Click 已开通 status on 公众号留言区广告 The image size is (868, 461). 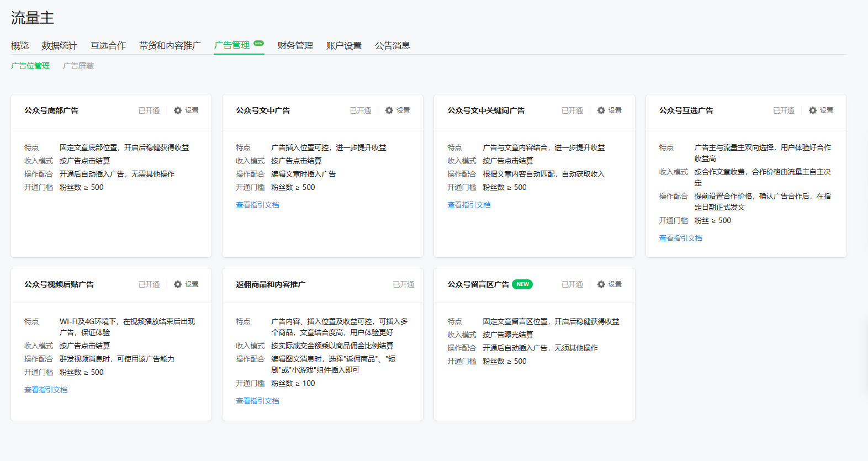(573, 284)
